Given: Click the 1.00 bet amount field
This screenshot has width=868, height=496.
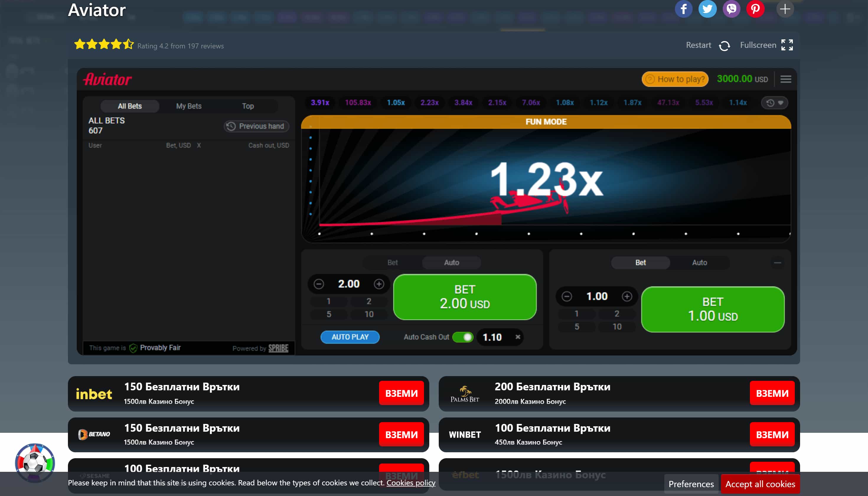Looking at the screenshot, I should click(597, 296).
